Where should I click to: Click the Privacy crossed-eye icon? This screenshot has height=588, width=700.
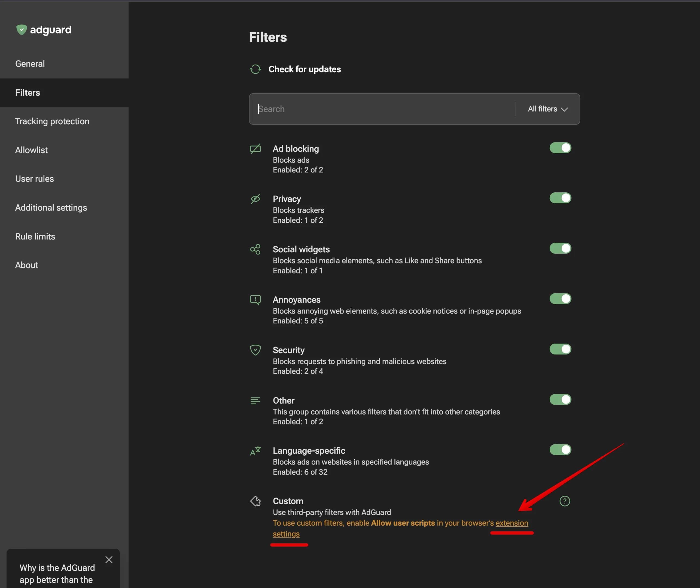pos(255,199)
